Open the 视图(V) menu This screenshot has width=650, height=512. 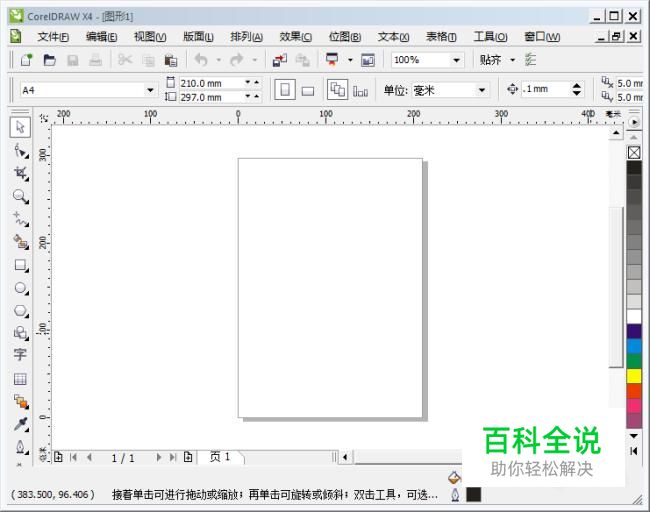pos(150,37)
